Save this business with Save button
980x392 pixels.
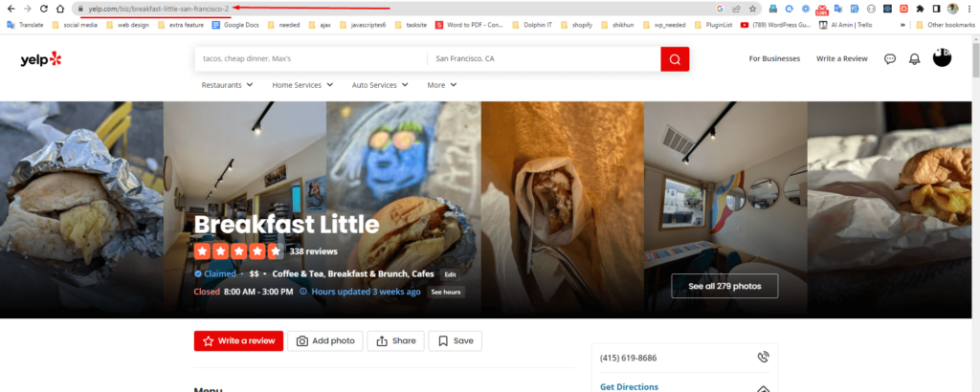(455, 341)
